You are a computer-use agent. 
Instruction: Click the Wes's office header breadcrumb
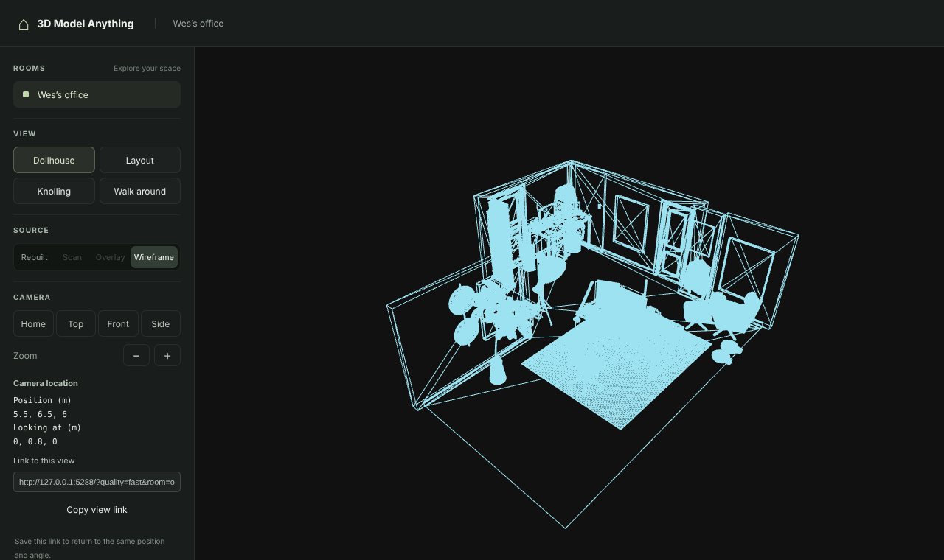(x=198, y=24)
